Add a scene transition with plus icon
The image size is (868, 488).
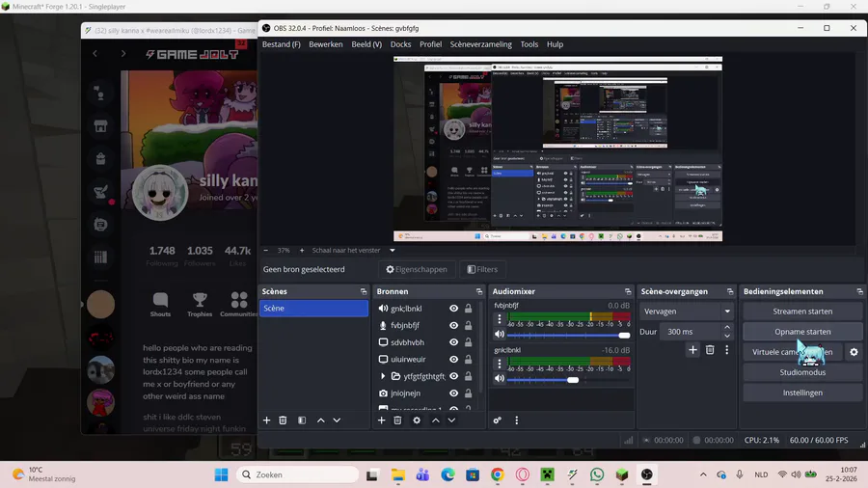click(692, 350)
